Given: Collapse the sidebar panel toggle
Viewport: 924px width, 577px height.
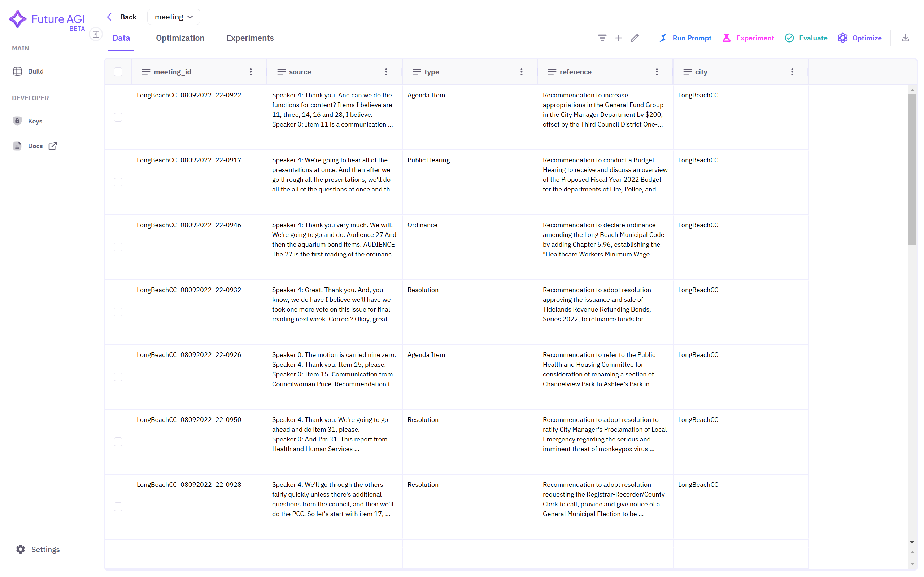Looking at the screenshot, I should 96,34.
